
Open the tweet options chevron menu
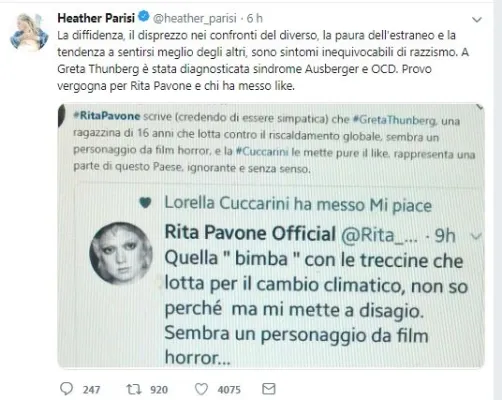point(477,20)
